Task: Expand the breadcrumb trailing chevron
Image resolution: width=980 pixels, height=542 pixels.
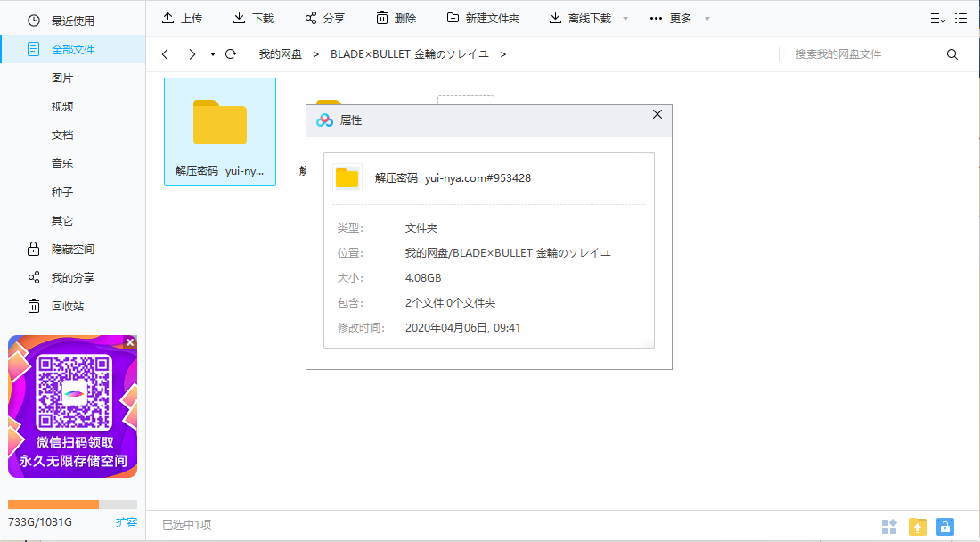Action: point(503,54)
